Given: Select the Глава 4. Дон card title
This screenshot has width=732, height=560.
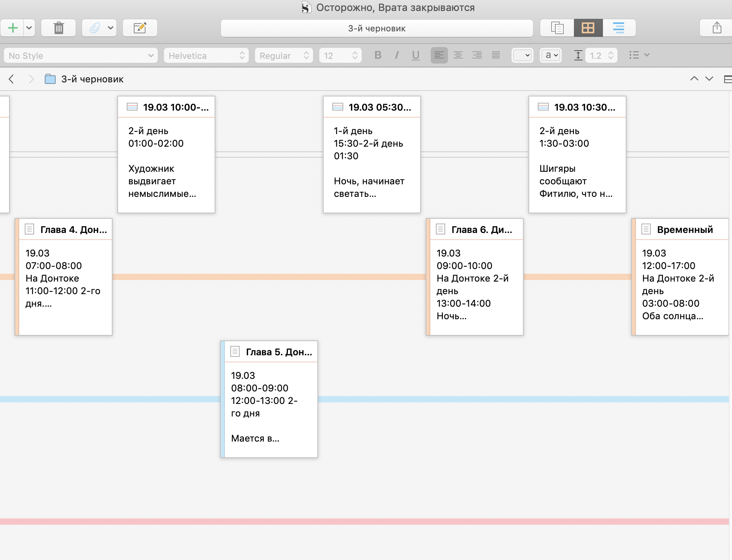Looking at the screenshot, I should click(73, 229).
